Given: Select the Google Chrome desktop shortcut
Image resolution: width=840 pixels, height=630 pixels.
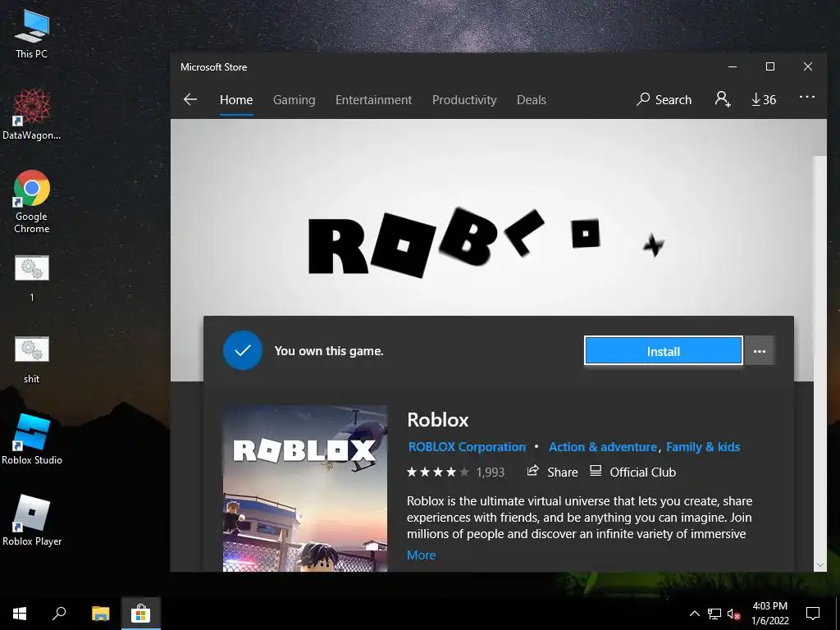Looking at the screenshot, I should point(32,202).
